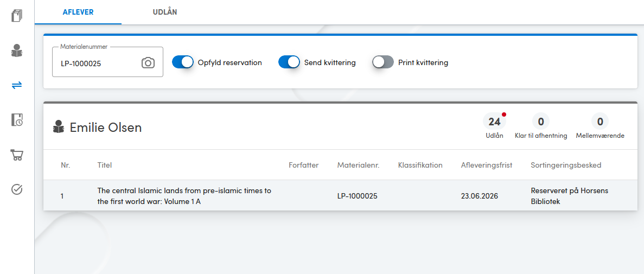644x274 pixels.
Task: Select the Aflever tab
Action: 78,12
